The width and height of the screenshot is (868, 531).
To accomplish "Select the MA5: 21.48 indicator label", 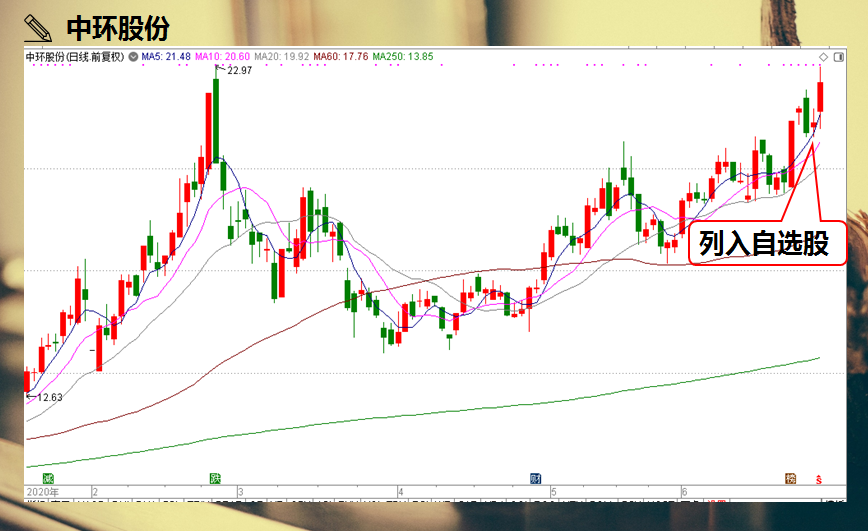I will point(166,56).
